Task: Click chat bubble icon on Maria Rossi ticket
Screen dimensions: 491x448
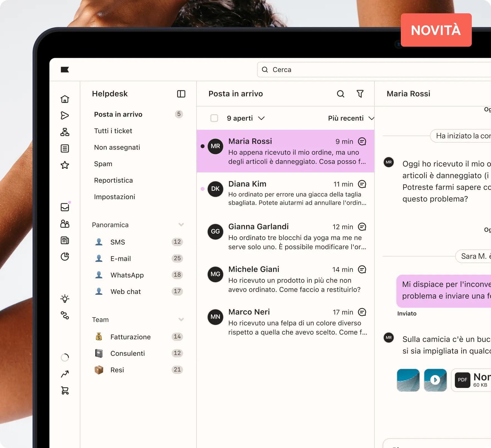Action: tap(362, 142)
